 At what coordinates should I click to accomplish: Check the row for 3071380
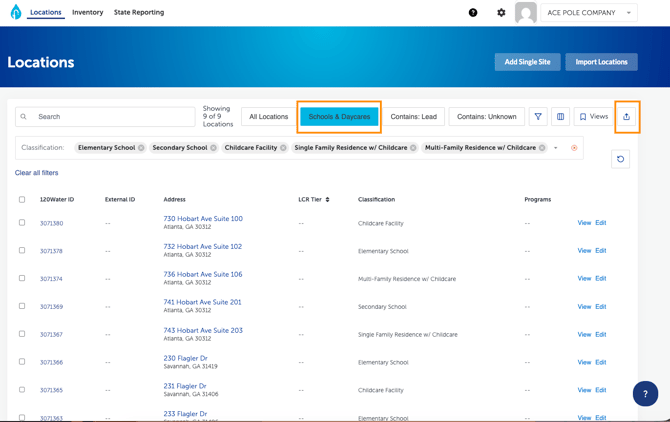22,223
